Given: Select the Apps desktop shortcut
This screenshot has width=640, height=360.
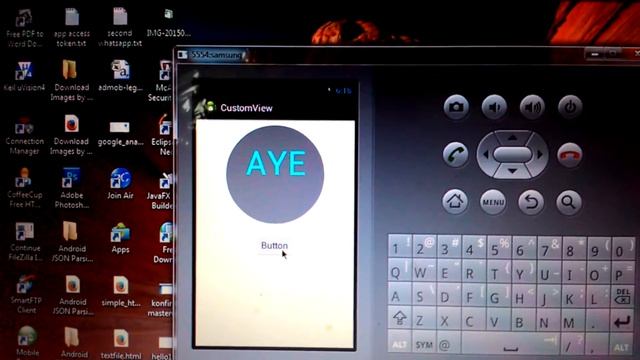Looking at the screenshot, I should pos(120,238).
